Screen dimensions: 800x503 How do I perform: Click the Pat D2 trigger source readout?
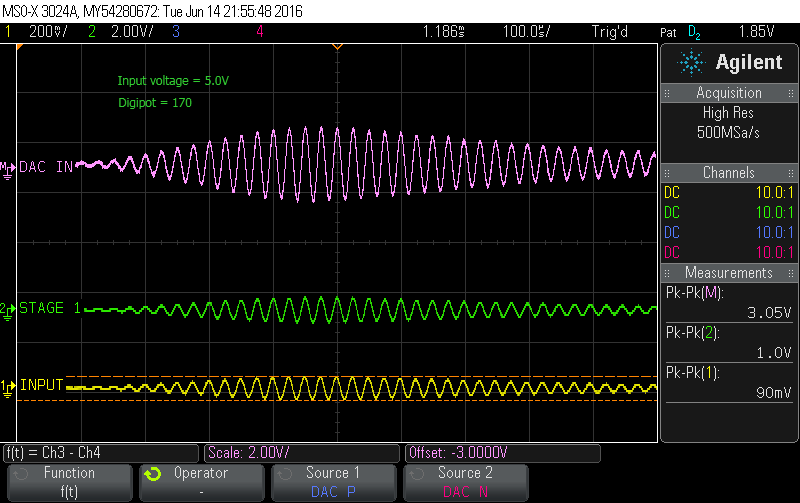680,33
